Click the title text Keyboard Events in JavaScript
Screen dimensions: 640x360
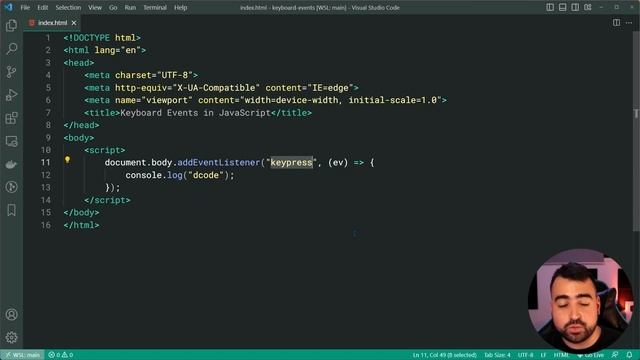pos(196,113)
